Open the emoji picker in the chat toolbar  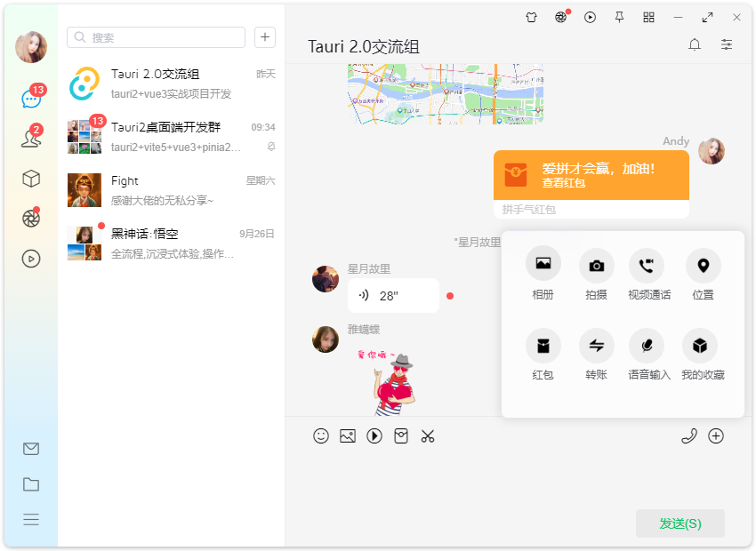321,436
